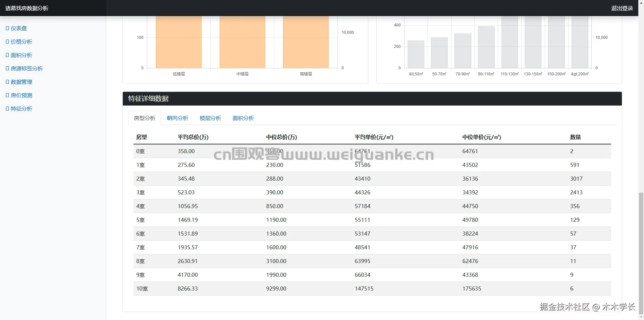644x320 pixels.
Task: Click the 10室 row label
Action: [x=142, y=289]
